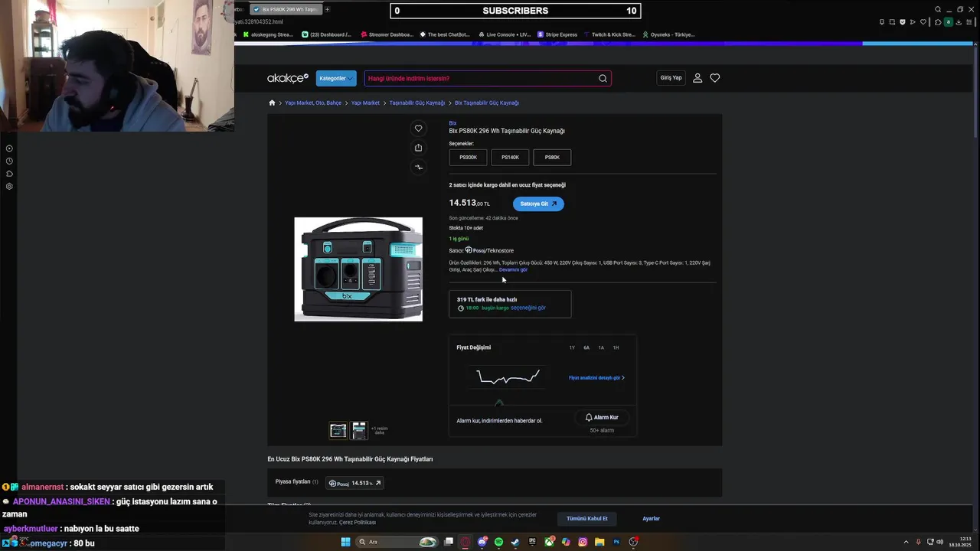Open the user account icon
980x551 pixels.
(697, 78)
